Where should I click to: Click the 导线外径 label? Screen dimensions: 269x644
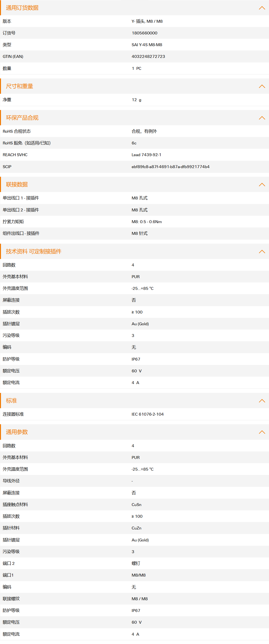pos(11,481)
